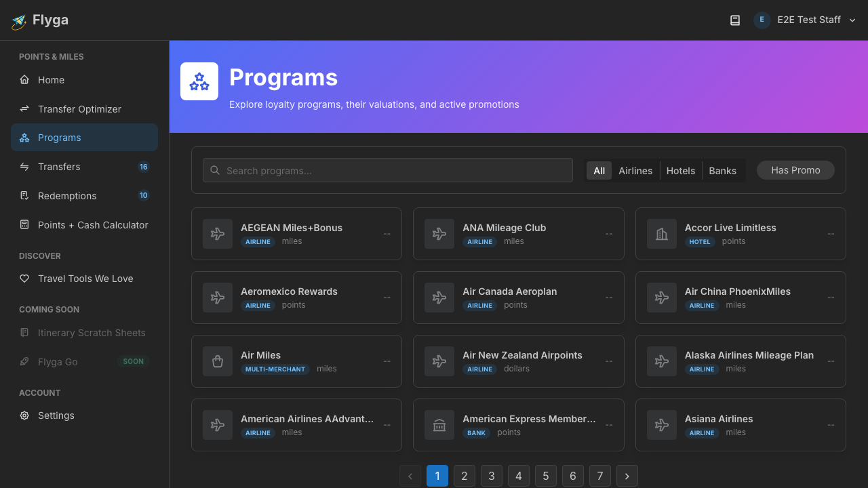Click the Itinerary Scratch Sheets icon
This screenshot has height=488, width=868.
[24, 333]
